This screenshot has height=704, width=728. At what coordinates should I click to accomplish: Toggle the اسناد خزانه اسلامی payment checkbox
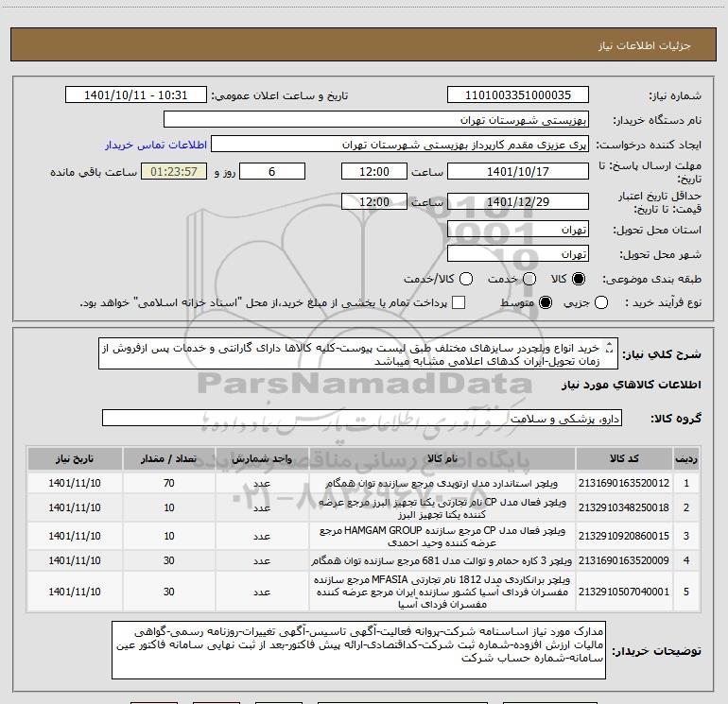(459, 303)
